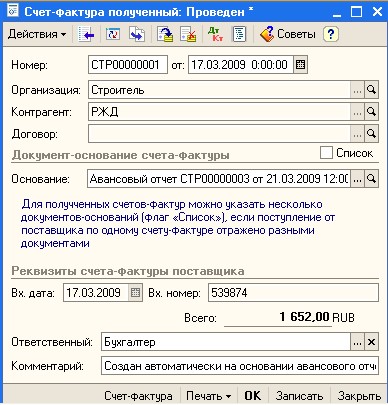Click the magnifier open icon for Основание
The width and height of the screenshot is (388, 405).
(371, 179)
